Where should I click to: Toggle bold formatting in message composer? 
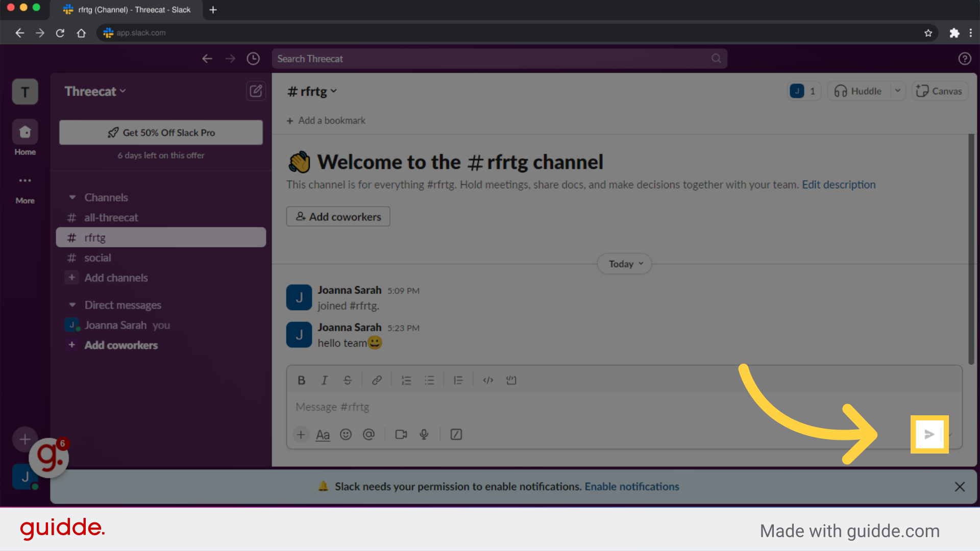pos(301,380)
